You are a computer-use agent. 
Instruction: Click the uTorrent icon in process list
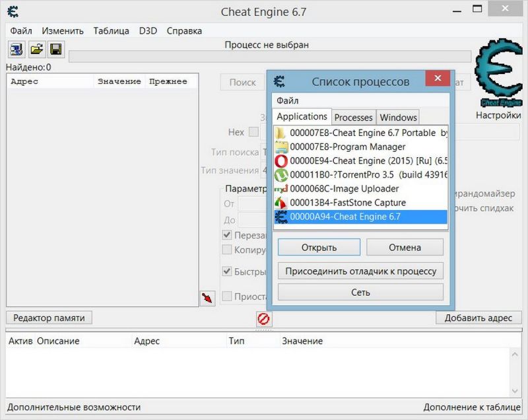pos(281,175)
